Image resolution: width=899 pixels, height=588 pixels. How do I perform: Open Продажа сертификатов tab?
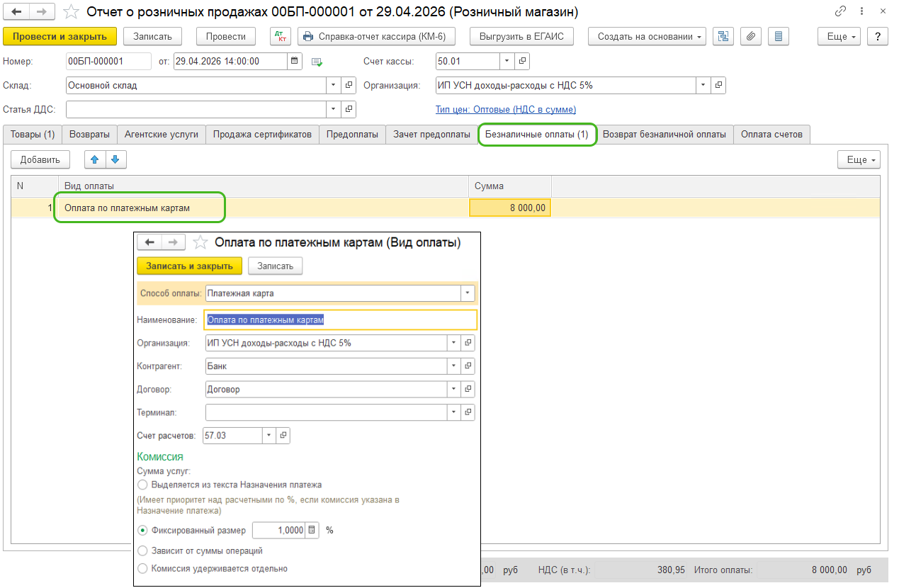point(262,135)
